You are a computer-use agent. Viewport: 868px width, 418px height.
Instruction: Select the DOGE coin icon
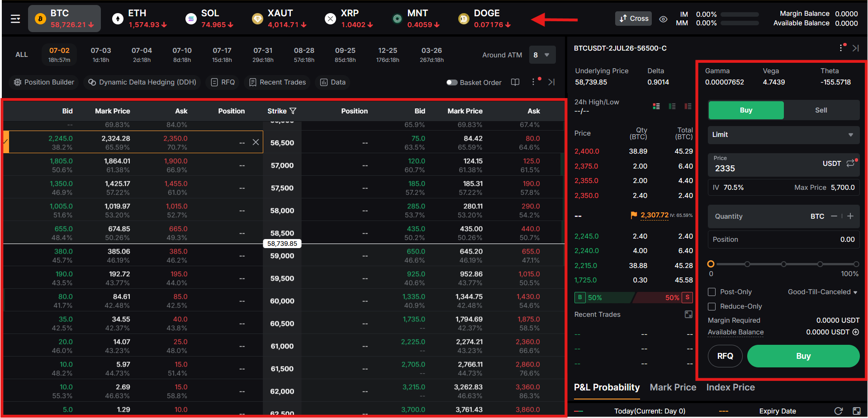coord(464,19)
